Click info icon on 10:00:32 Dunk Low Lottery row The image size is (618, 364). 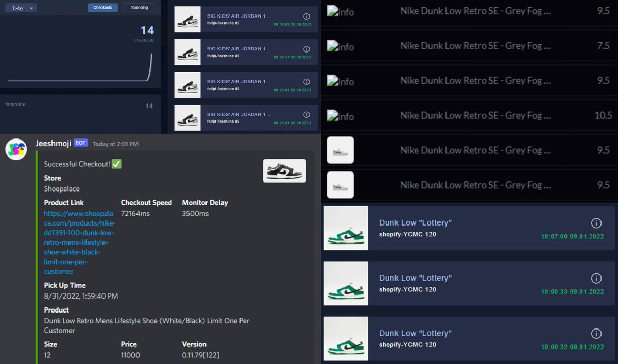[596, 333]
